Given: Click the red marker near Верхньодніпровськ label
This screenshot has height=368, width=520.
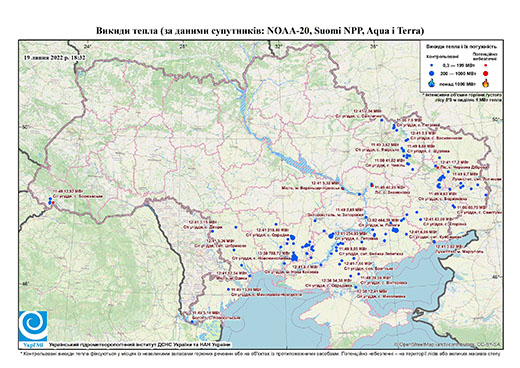Looking at the screenshot, I should 342,189.
